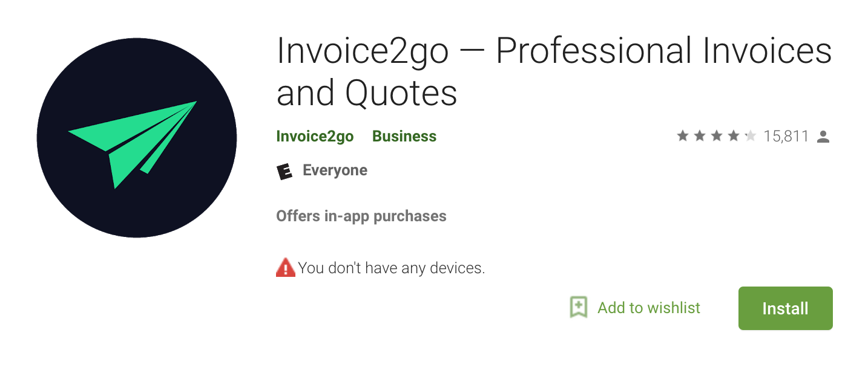Click the red warning triangle icon
Viewport: 868px width, 376px height.
[x=285, y=267]
